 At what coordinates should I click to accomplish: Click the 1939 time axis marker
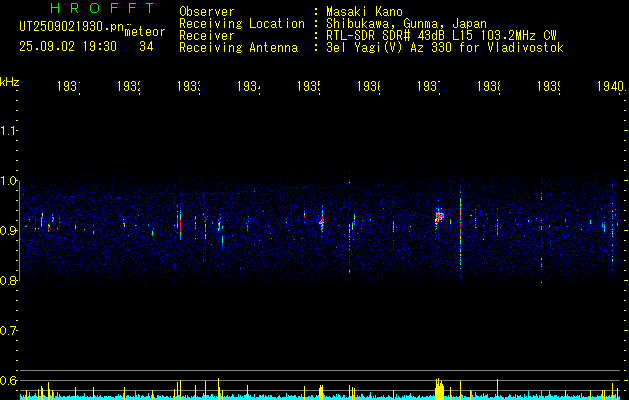click(x=549, y=86)
